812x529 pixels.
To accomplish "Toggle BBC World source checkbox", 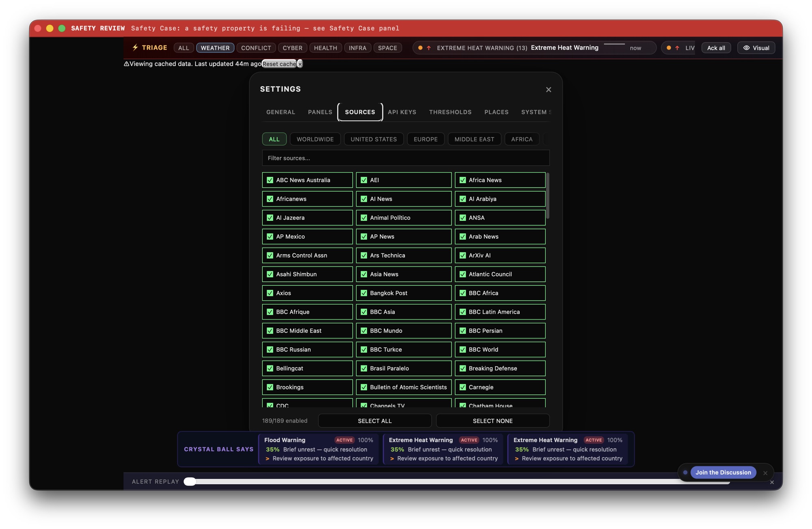I will coord(462,349).
